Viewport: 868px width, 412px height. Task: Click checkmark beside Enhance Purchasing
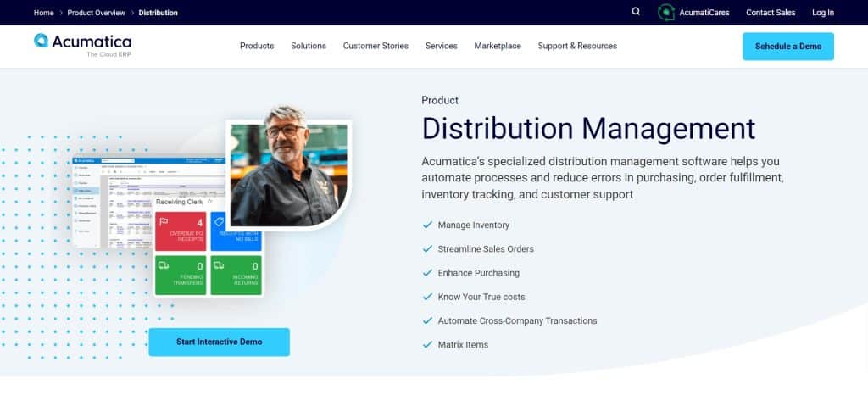427,272
